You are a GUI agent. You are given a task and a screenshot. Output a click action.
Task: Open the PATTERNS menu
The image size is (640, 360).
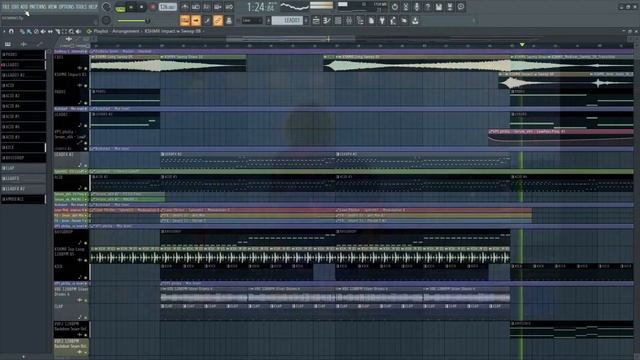pos(38,7)
